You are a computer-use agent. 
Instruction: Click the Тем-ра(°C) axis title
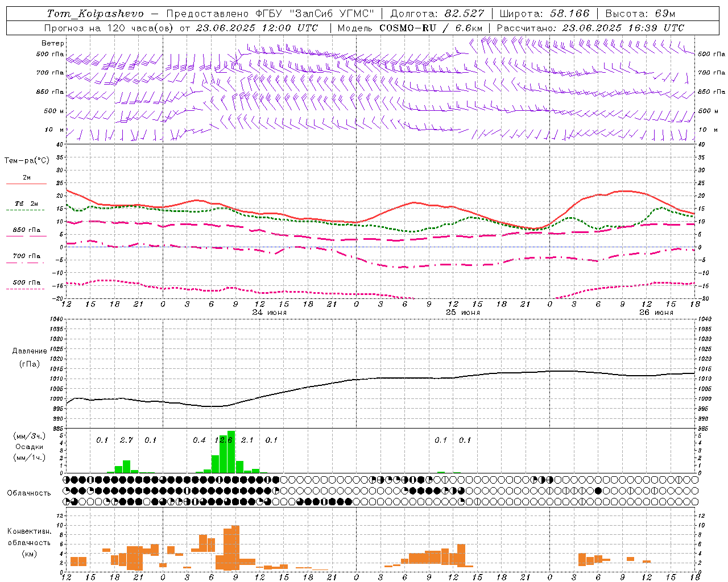pos(27,161)
